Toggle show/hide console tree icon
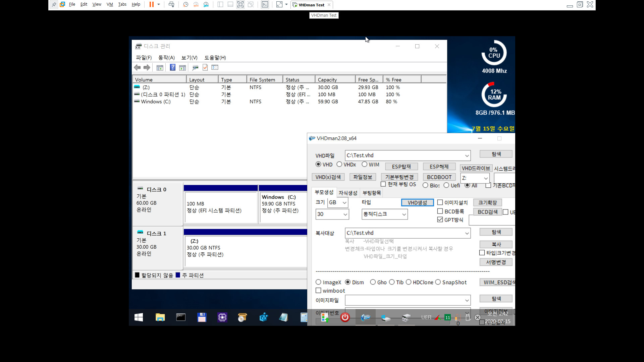Screen dimensions: 644x362 [x=160, y=68]
